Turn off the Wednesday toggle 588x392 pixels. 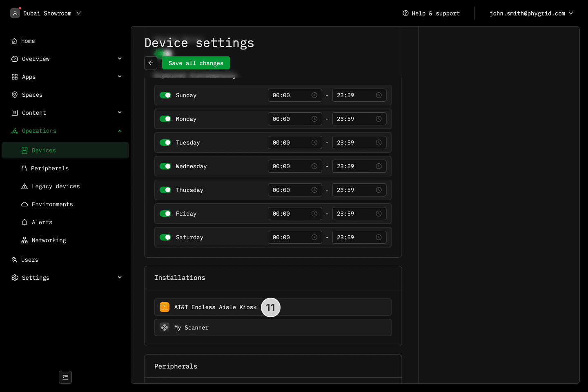click(x=165, y=166)
